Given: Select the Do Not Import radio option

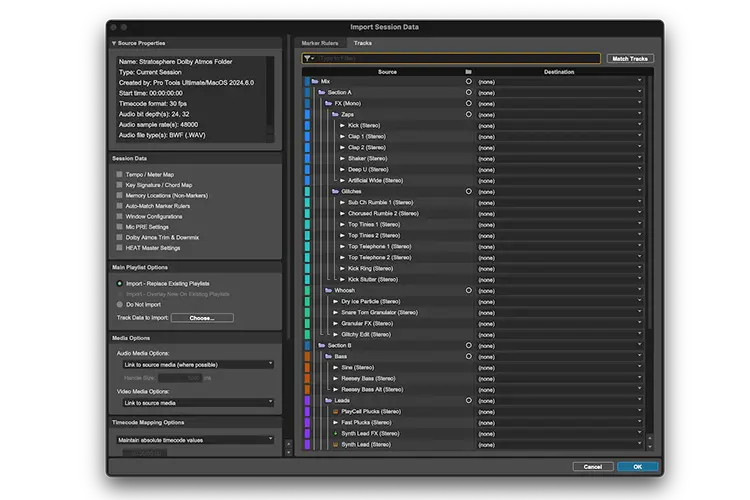Looking at the screenshot, I should 120,305.
